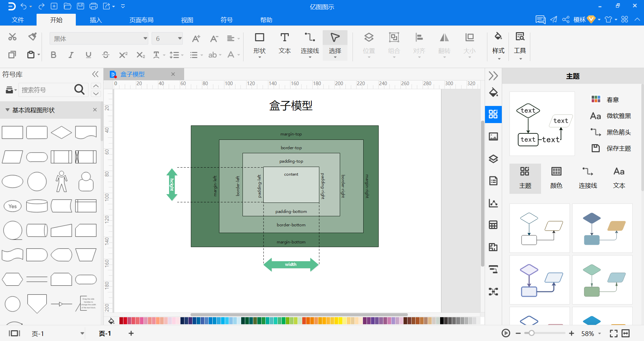644x341 pixels.
Task: Click the fill bucket beside color palette
Action: pos(111,321)
